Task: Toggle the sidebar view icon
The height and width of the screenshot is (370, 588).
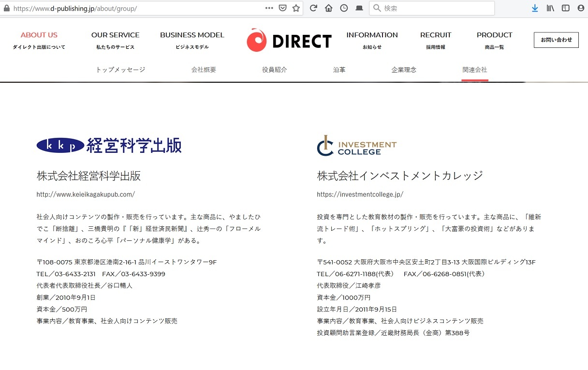Action: [x=565, y=8]
